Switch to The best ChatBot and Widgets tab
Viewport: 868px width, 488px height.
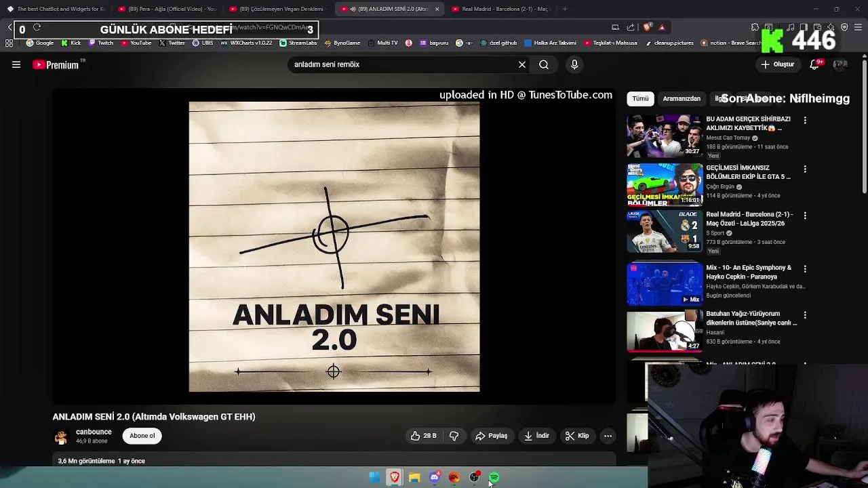tap(56, 9)
